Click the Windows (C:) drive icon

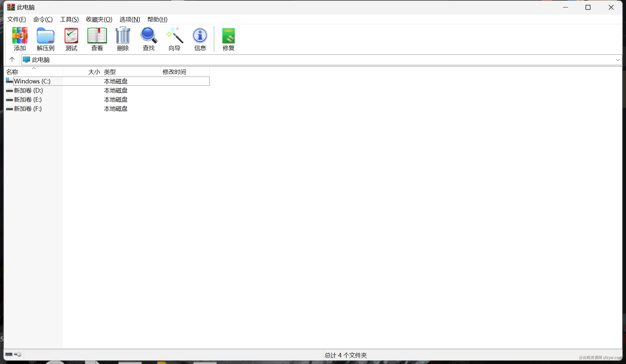[9, 81]
